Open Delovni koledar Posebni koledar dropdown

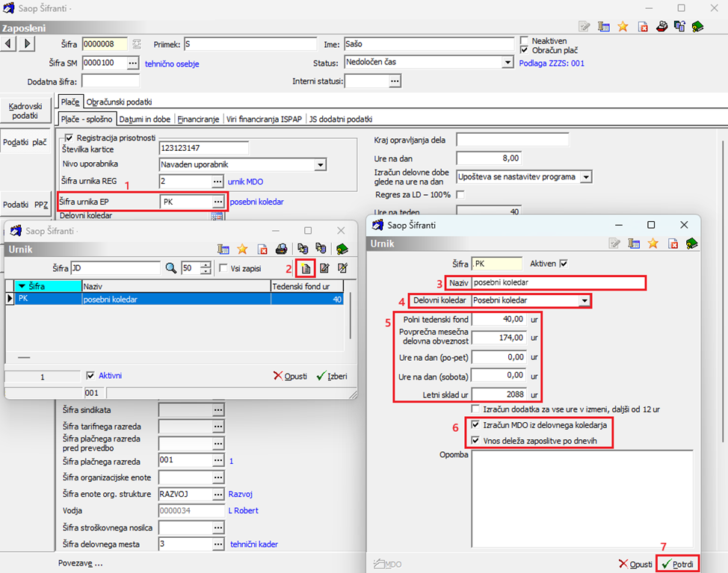(x=584, y=300)
